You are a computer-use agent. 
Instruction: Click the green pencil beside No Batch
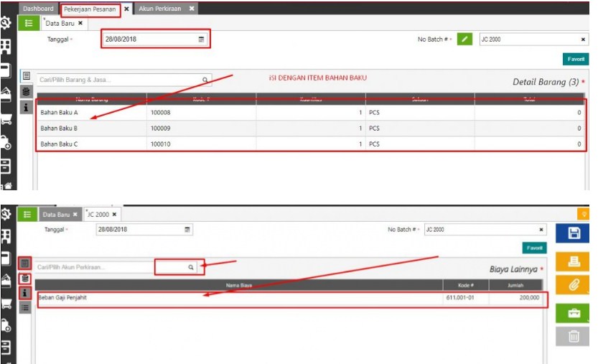pyautogui.click(x=464, y=39)
